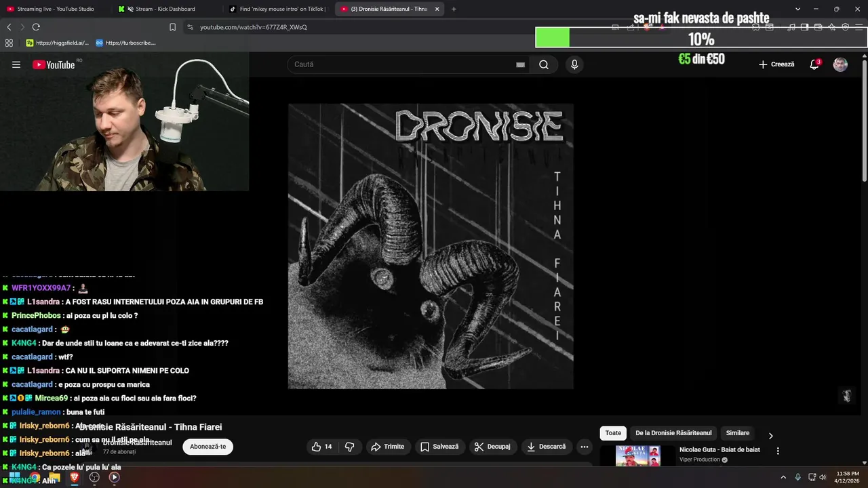
Task: Open the browser apps grid icon
Action: coord(9,43)
